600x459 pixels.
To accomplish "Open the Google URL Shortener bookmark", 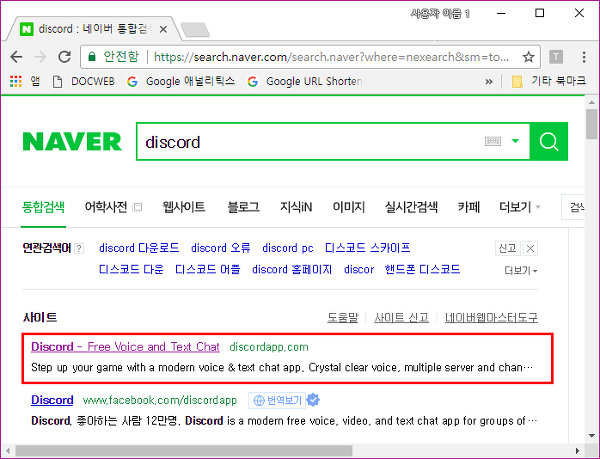I will (305, 81).
